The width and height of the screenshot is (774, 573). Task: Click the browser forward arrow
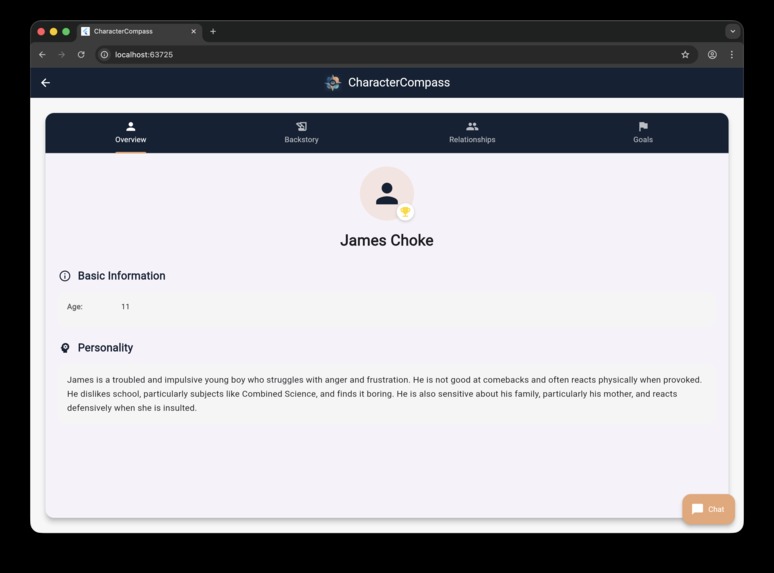(62, 55)
